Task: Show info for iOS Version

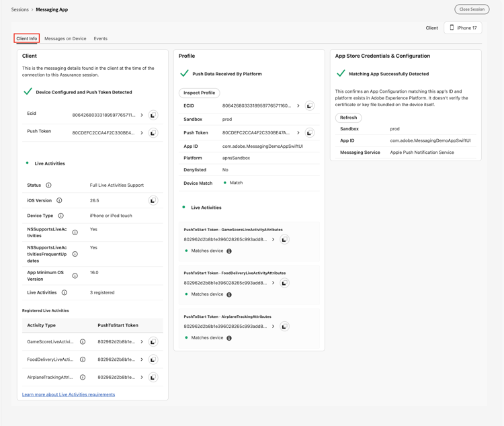Action: 59,200
